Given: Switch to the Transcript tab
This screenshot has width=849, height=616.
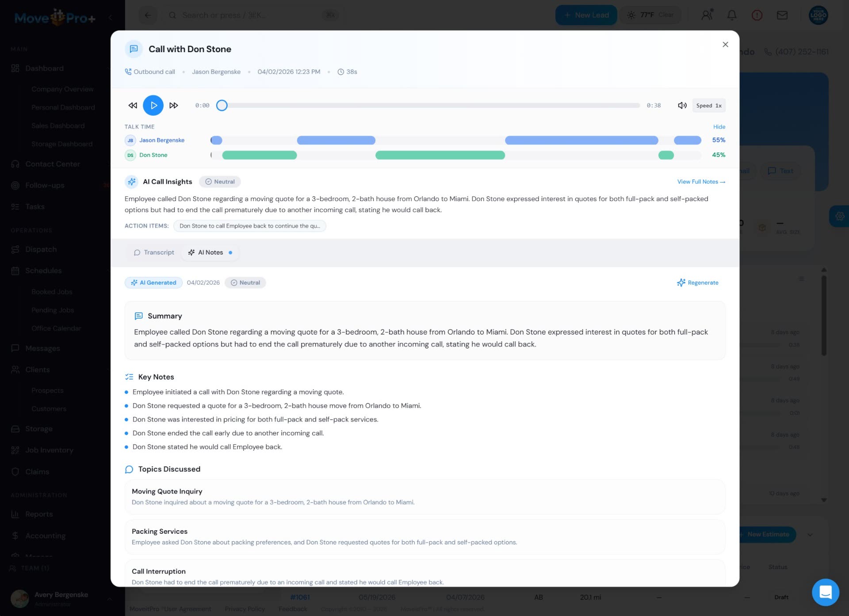Looking at the screenshot, I should [154, 252].
